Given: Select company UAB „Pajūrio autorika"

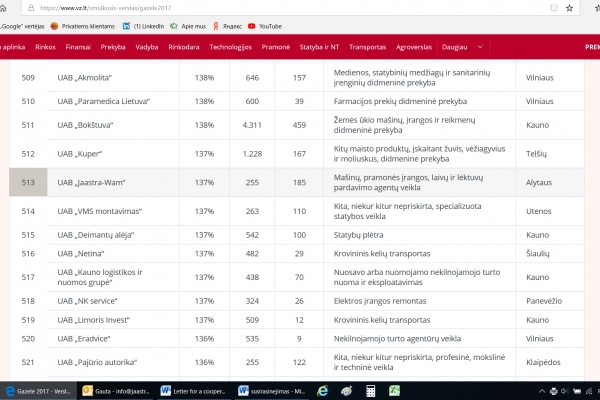Looking at the screenshot, I should tap(97, 362).
